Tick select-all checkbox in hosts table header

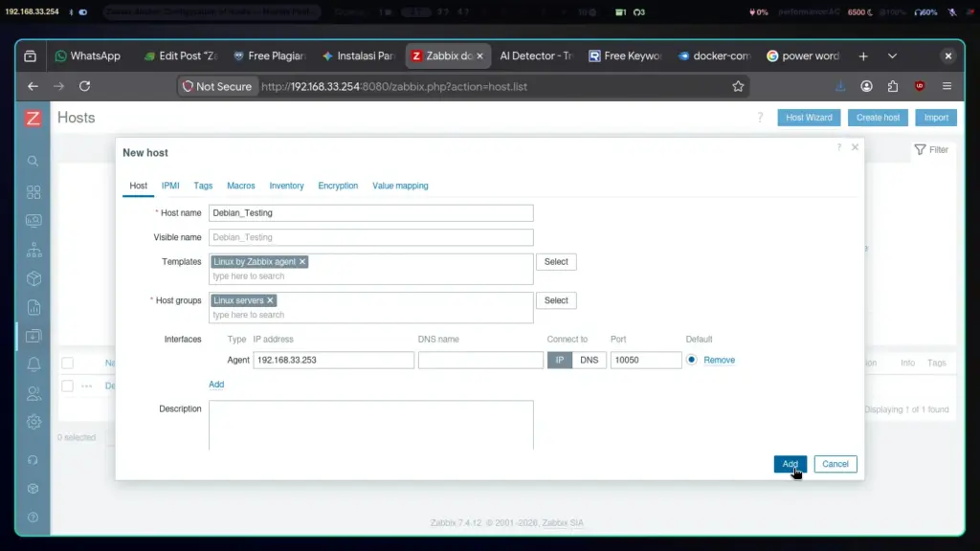coord(68,363)
